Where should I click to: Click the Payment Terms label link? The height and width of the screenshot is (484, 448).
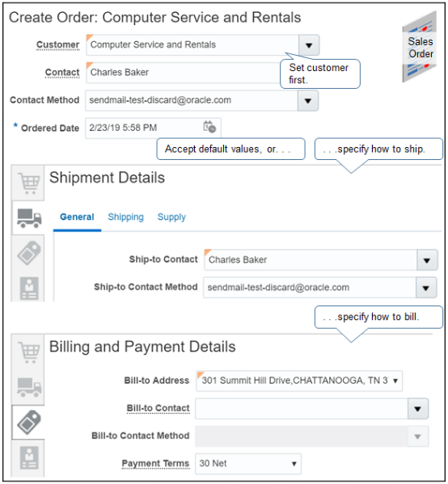pyautogui.click(x=155, y=464)
